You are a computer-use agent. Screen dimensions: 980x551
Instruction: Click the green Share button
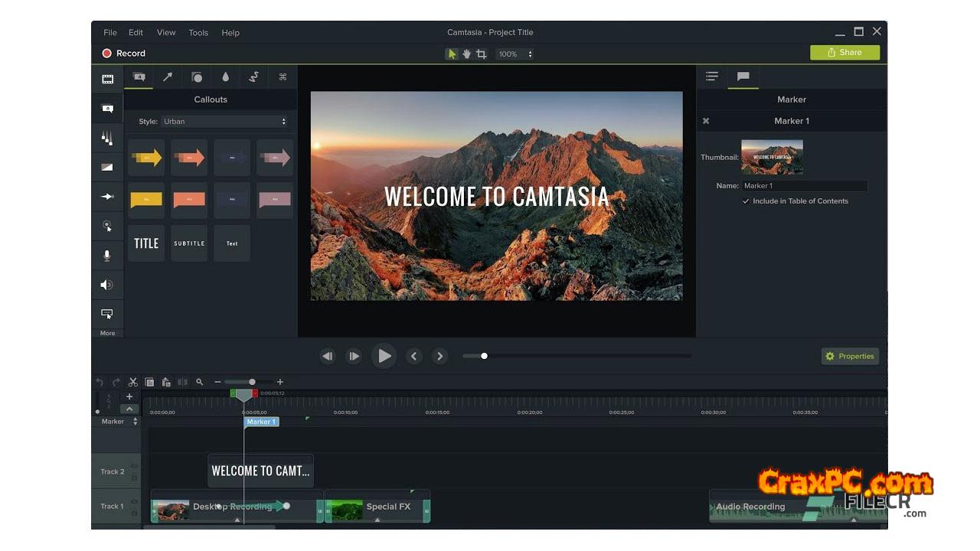pos(844,53)
